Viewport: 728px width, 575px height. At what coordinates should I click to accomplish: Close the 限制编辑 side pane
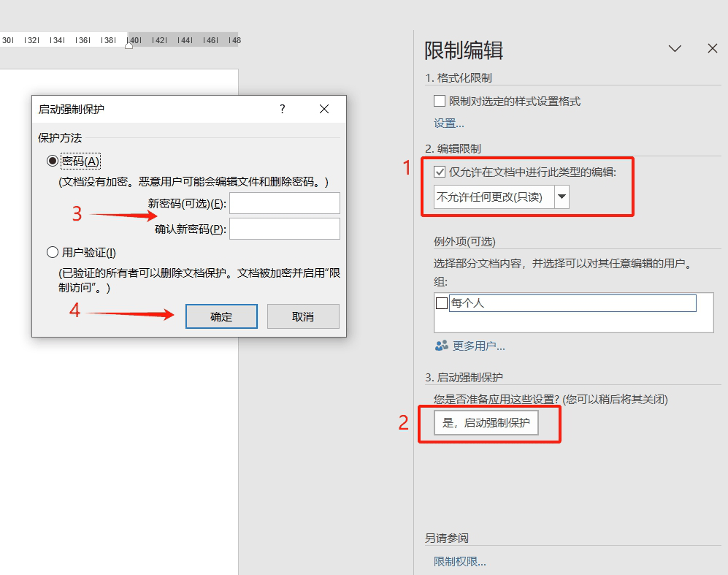point(713,49)
